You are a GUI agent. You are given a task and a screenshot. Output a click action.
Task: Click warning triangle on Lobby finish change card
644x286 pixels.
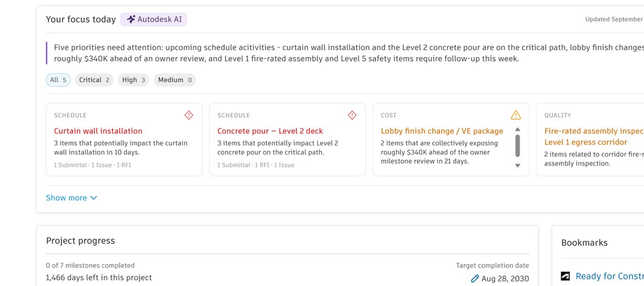516,115
